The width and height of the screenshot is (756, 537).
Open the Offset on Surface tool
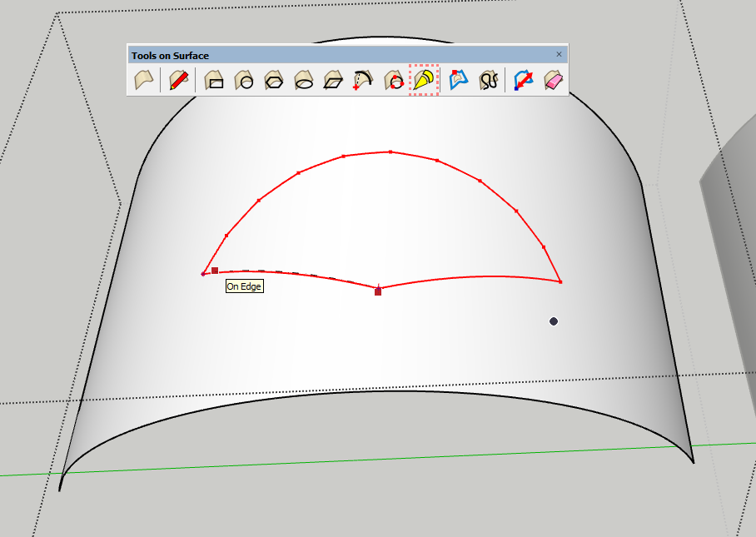(459, 81)
